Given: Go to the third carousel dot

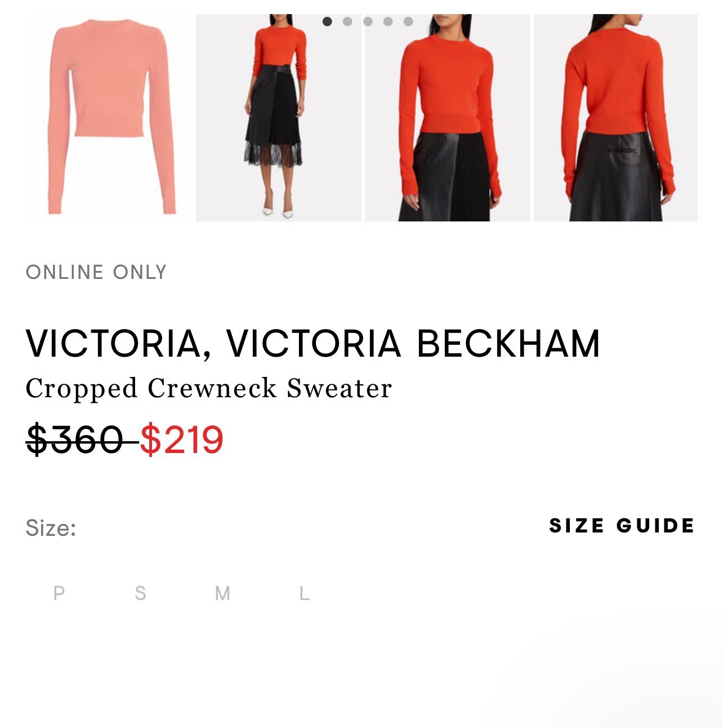Looking at the screenshot, I should (368, 21).
